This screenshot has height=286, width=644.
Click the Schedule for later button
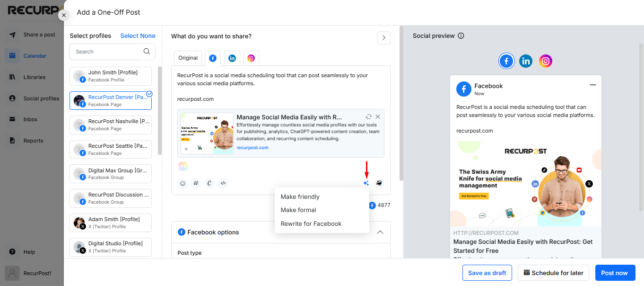point(553,273)
